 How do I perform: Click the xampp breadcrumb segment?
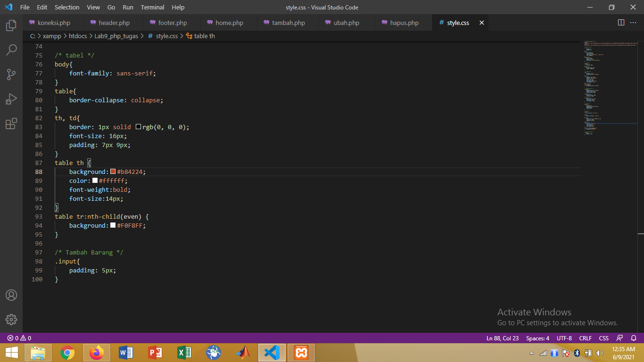click(52, 36)
